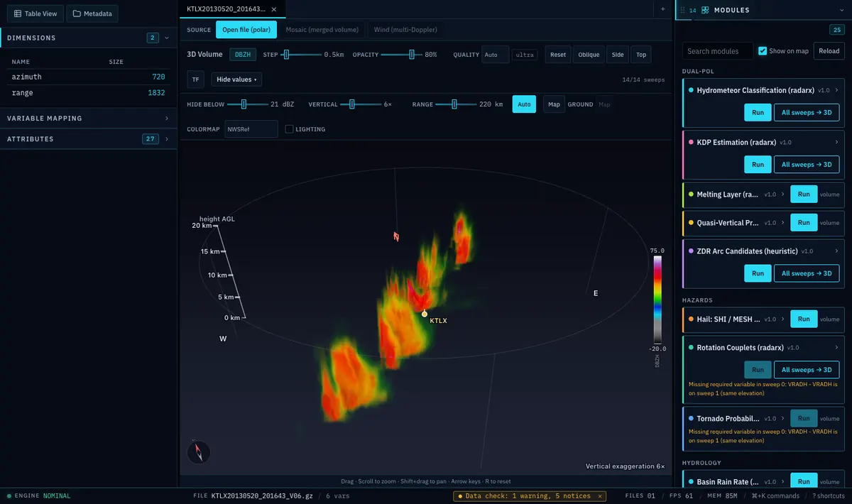Collapse the Modules panel chevron

[x=841, y=10]
